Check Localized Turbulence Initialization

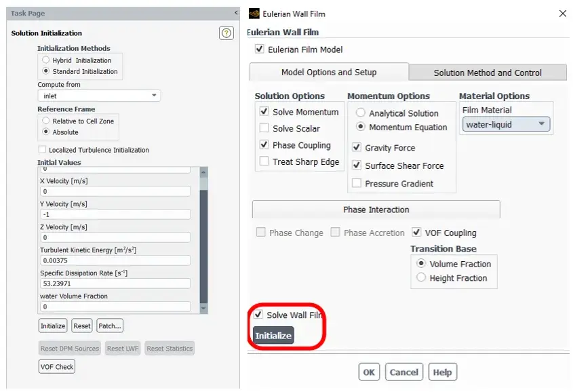click(43, 149)
